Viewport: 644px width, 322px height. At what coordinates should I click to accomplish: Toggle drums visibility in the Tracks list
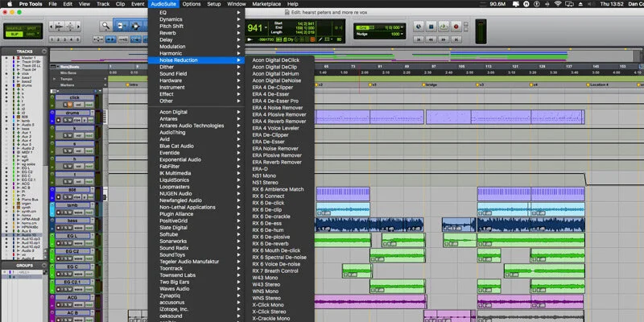coord(6,85)
